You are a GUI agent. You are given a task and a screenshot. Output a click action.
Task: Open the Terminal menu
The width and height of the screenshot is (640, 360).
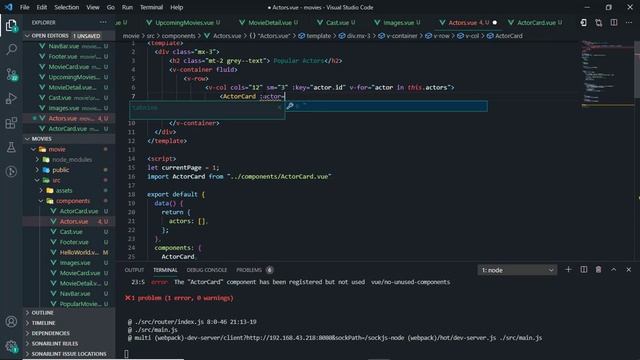coord(151,7)
